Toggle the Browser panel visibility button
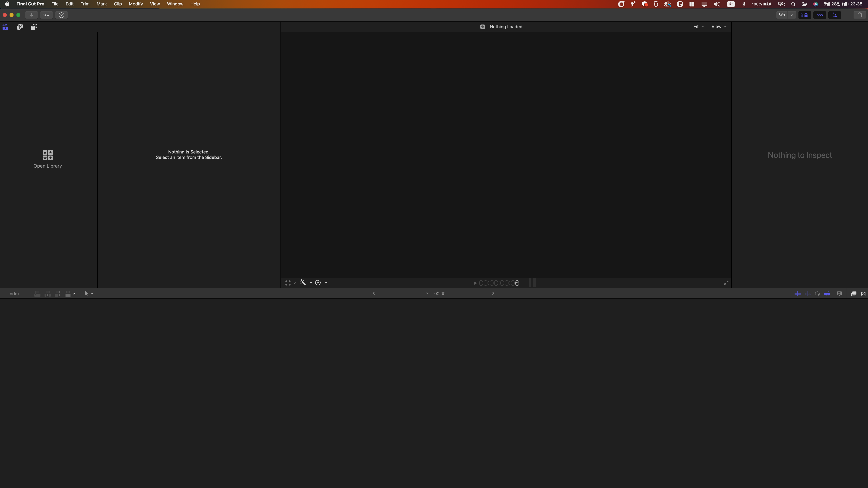Viewport: 868px width, 488px height. 805,15
